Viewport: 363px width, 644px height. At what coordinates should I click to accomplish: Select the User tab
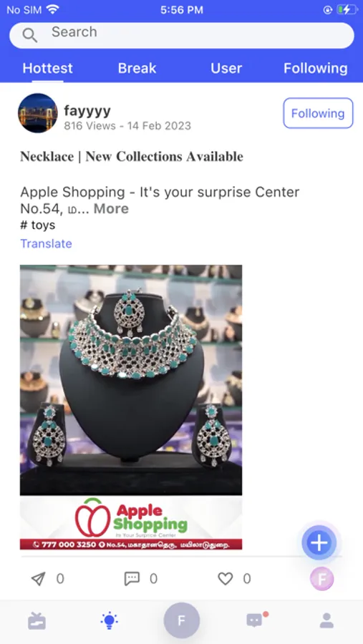(226, 68)
